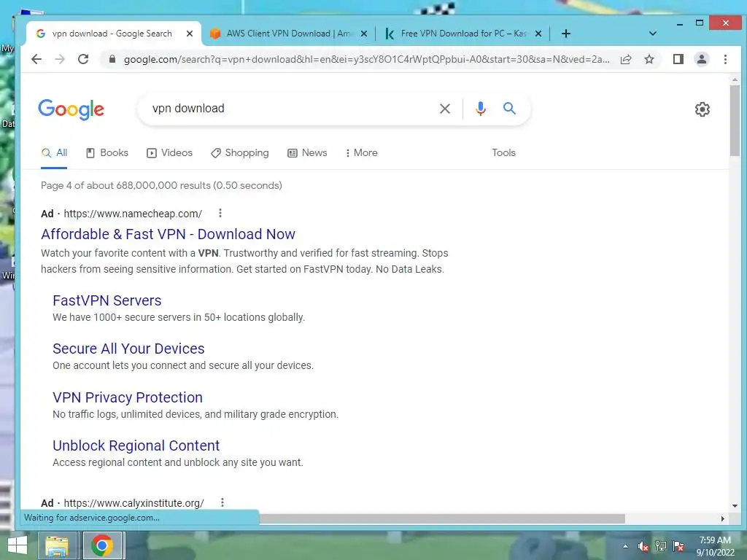Click the horizontal scrollbar thumb
747x560 pixels.
tap(442, 518)
